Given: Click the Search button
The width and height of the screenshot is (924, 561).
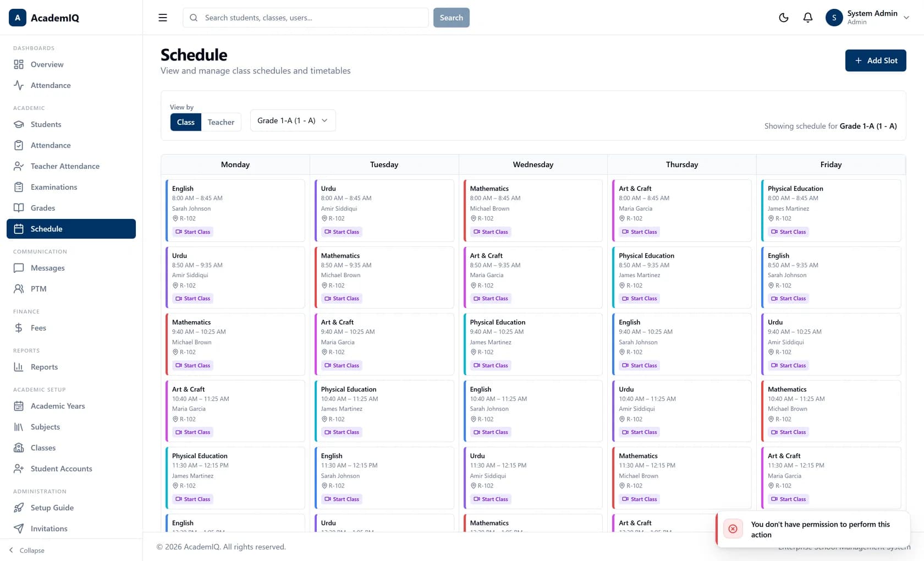Looking at the screenshot, I should [x=451, y=18].
